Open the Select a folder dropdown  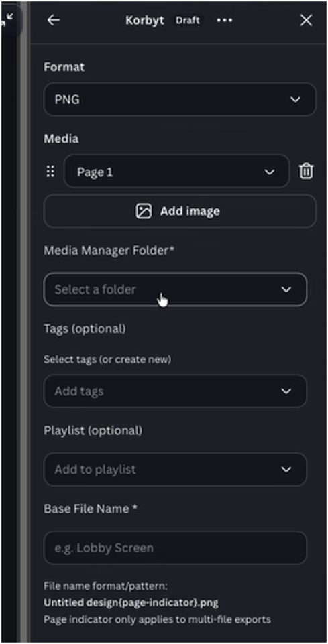pyautogui.click(x=175, y=289)
